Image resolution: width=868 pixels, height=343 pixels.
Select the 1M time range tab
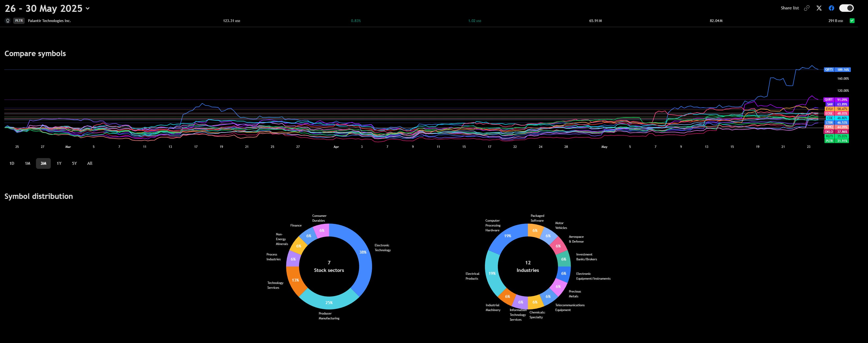[28, 164]
